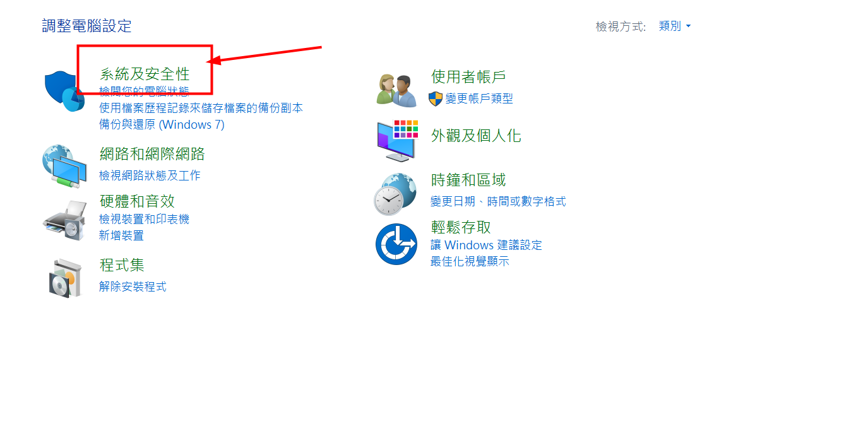Screen dimensions: 868x431
Task: Open 系統及安全性 category heading
Action: [x=145, y=73]
